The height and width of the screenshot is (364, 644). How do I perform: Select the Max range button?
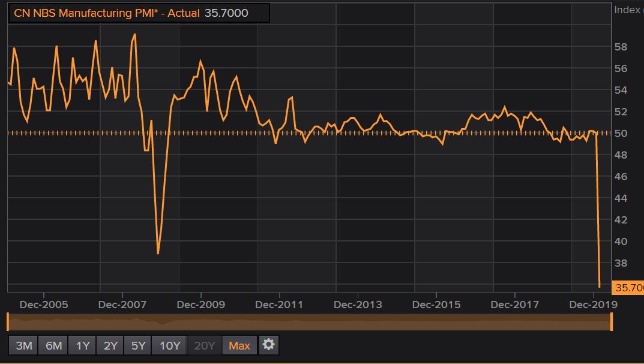239,345
